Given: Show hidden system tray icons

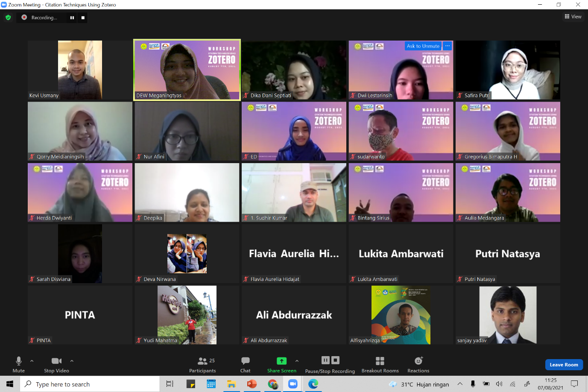Looking at the screenshot, I should (x=460, y=384).
